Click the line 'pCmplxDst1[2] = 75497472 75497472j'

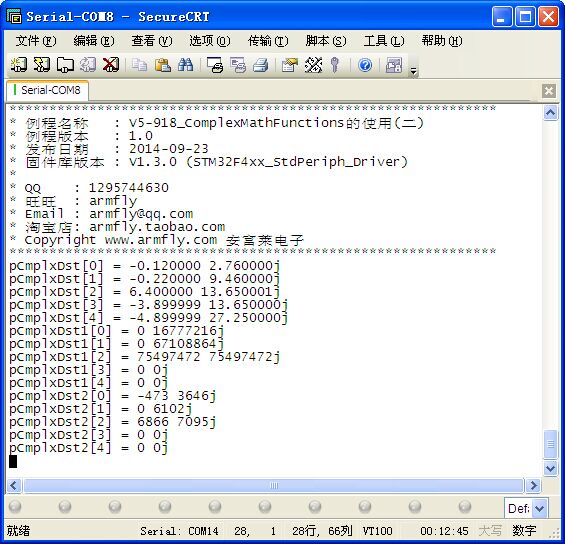tap(144, 357)
